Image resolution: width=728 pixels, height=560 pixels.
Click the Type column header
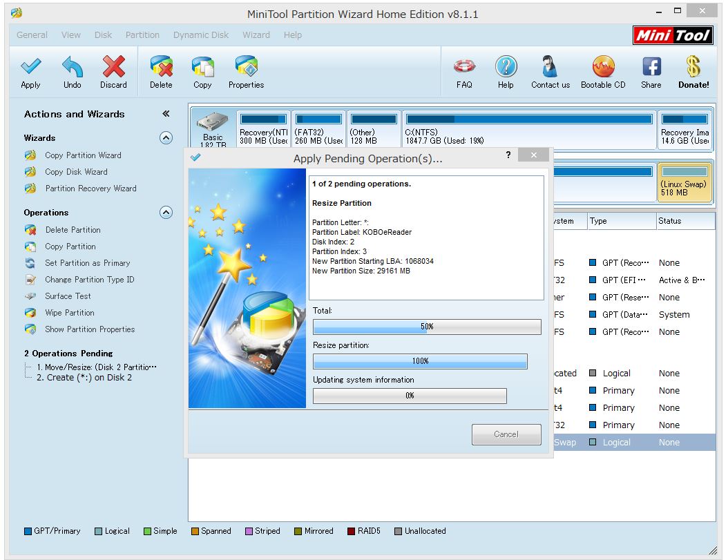[x=621, y=221]
